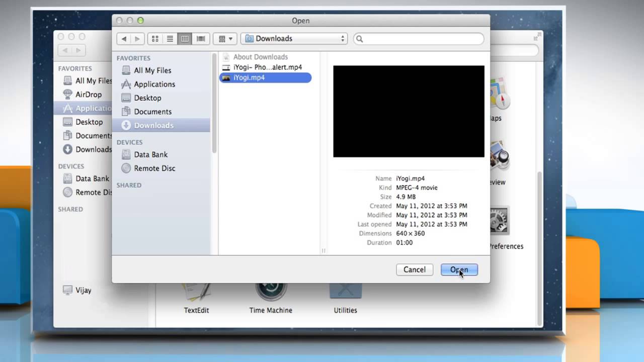Click the iYogi.mp4 video preview thumbnail
The width and height of the screenshot is (644, 362).
[409, 111]
